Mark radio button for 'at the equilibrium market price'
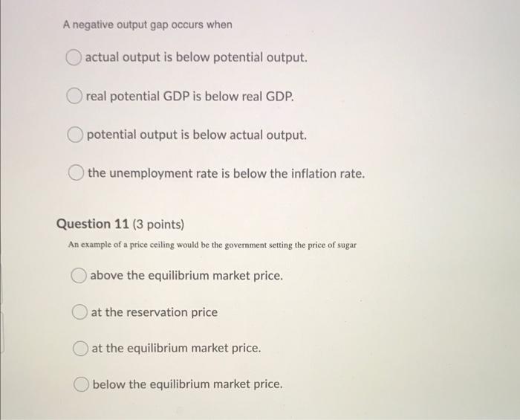Image resolution: width=520 pixels, height=420 pixels. point(82,348)
